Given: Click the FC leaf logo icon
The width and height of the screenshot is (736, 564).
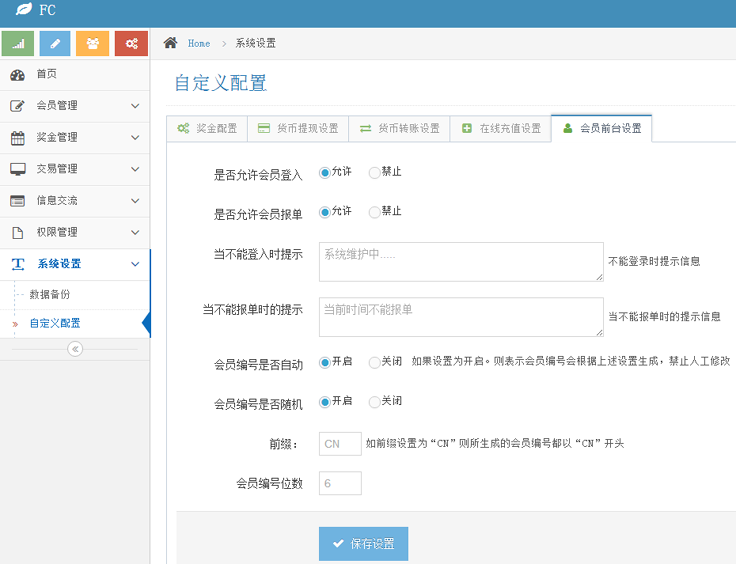Looking at the screenshot, I should pos(23,11).
